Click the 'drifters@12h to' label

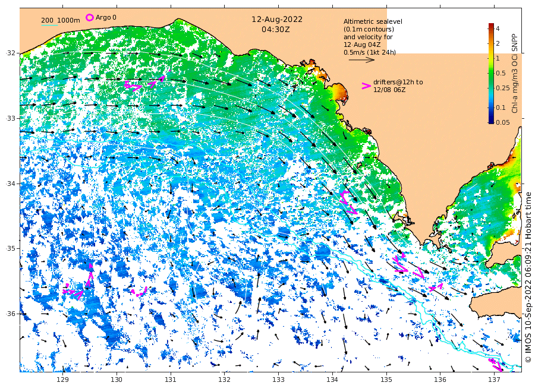[x=398, y=82]
